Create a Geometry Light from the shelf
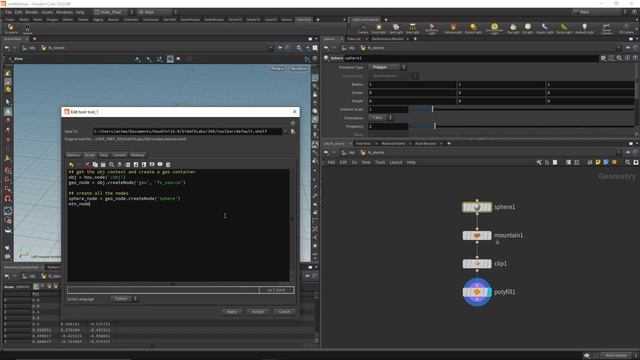640x360 pixels. tap(431, 29)
